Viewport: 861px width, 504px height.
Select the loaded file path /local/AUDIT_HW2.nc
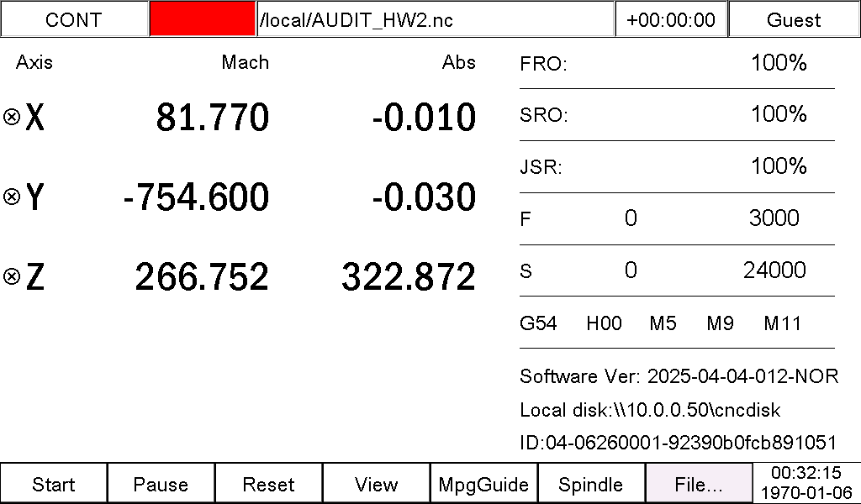pos(436,19)
